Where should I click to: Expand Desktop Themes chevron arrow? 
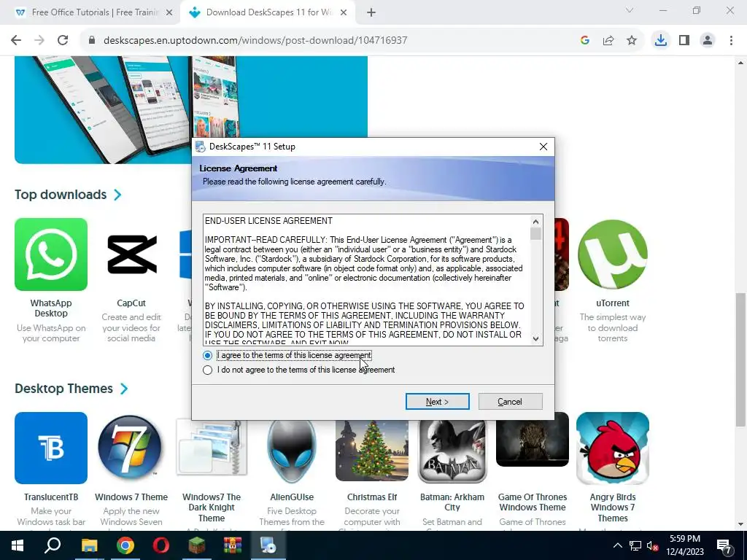pos(124,389)
